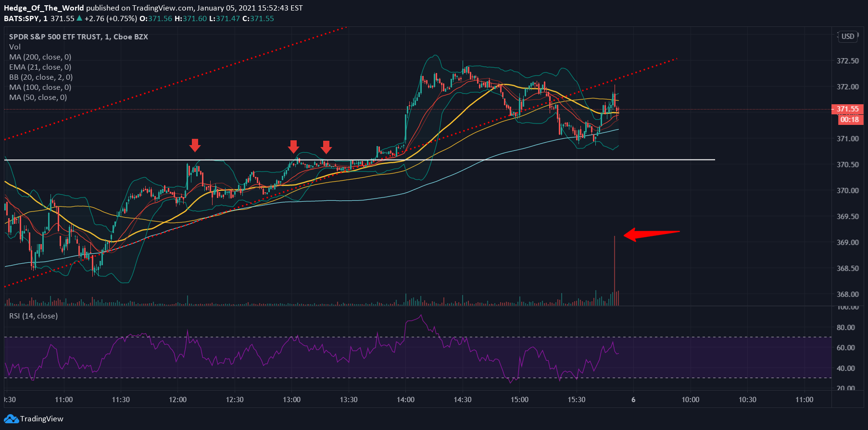The height and width of the screenshot is (430, 868).
Task: Click the 370.50 price axis label
Action: coord(848,165)
